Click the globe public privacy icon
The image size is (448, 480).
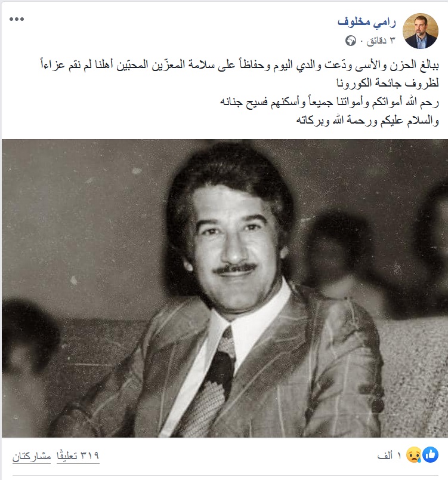[351, 41]
